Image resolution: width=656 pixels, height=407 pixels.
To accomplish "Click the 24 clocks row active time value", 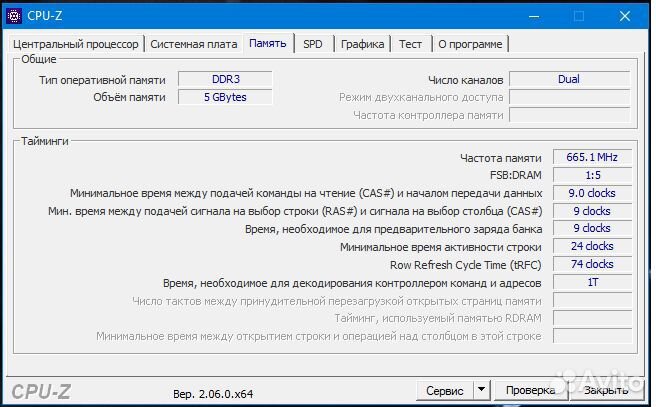I will [592, 246].
